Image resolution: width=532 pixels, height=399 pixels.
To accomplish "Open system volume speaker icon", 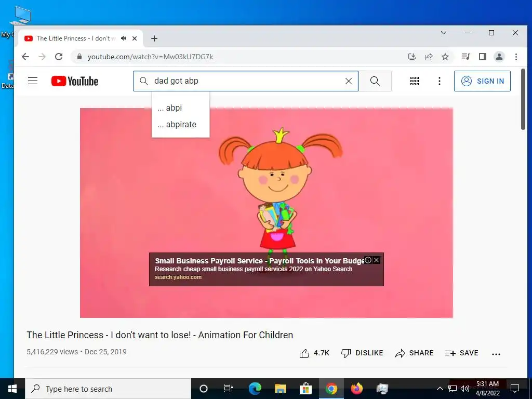I will click(x=465, y=389).
